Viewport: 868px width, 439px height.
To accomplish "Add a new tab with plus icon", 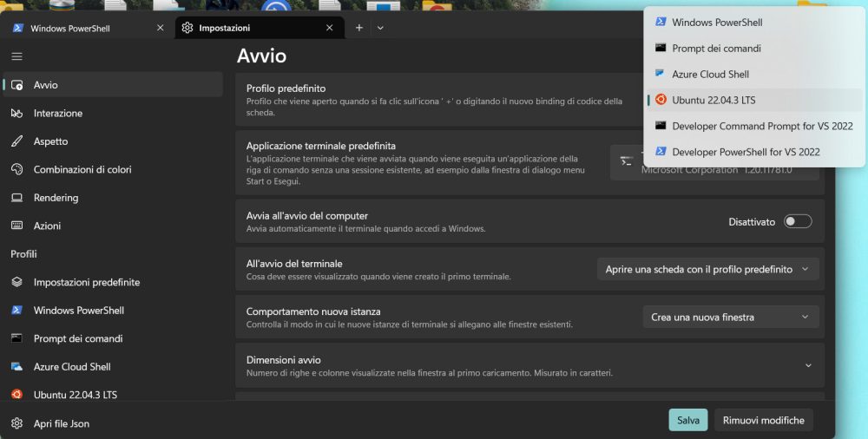I will click(359, 28).
